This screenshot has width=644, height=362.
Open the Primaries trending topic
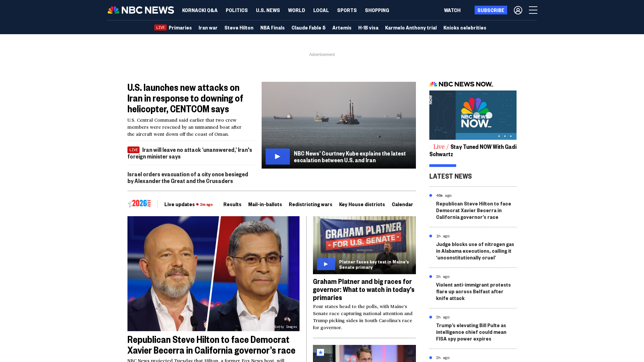[180, 27]
